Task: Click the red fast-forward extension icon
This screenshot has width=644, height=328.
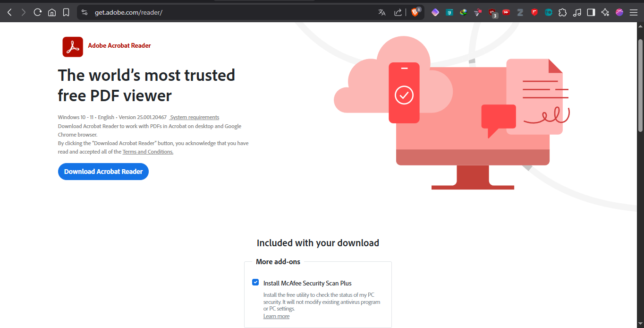Action: point(506,12)
